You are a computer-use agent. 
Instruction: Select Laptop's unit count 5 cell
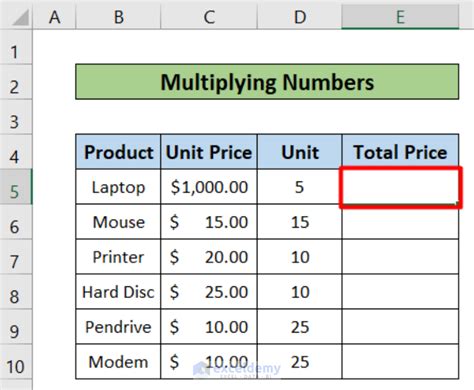(300, 187)
